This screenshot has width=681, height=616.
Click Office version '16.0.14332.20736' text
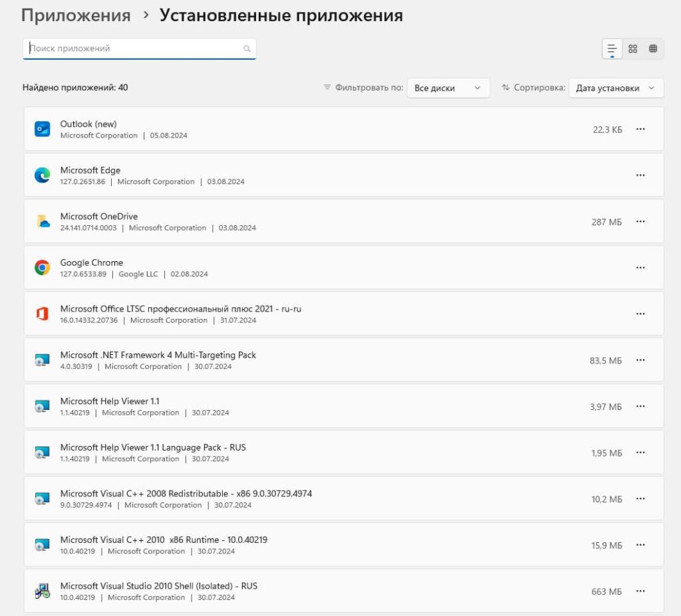click(89, 320)
